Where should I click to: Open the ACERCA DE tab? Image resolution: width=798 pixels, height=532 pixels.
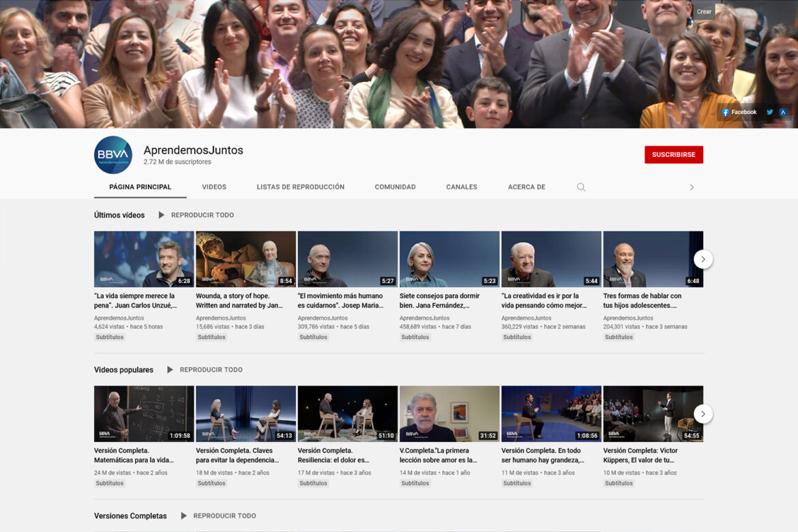[x=526, y=187]
